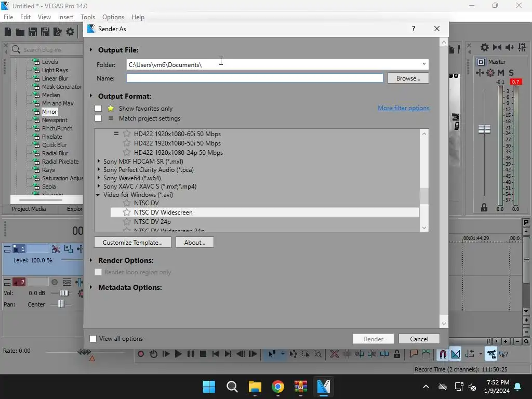This screenshot has height=399, width=532.
Task: Collapse the Output File section
Action: pos(91,50)
